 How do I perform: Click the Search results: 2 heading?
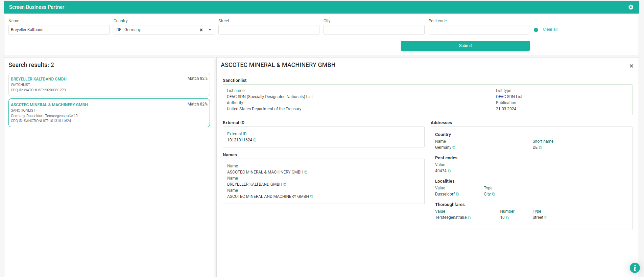point(31,65)
